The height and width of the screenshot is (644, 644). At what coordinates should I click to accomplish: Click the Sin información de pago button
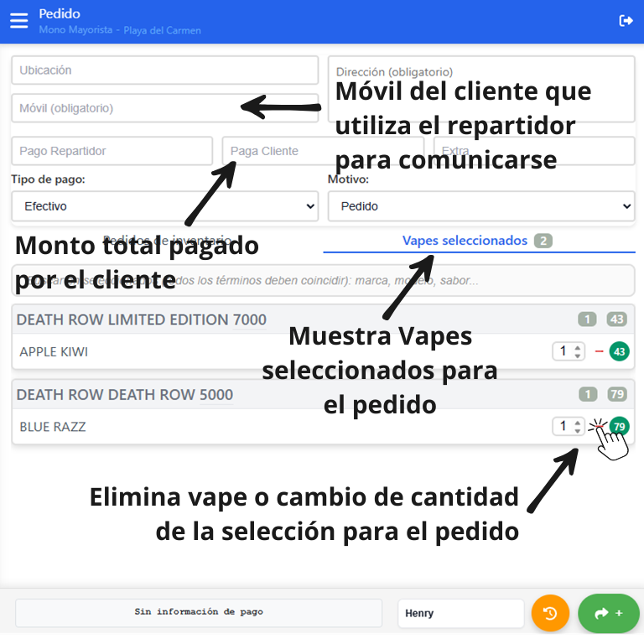[199, 612]
